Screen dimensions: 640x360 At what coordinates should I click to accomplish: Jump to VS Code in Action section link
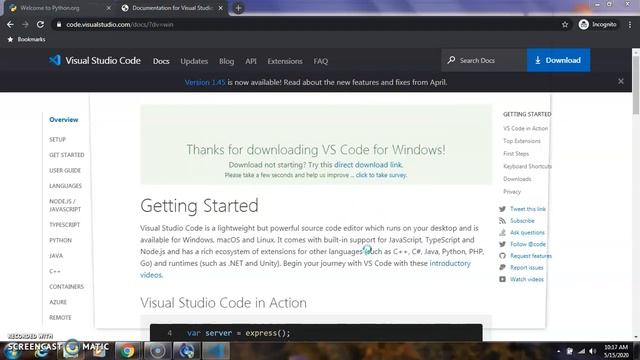pyautogui.click(x=525, y=129)
